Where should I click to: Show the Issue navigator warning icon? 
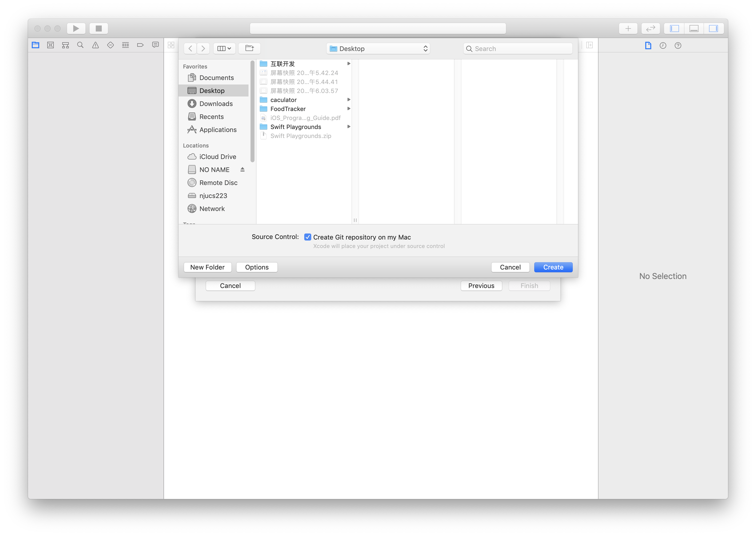95,45
